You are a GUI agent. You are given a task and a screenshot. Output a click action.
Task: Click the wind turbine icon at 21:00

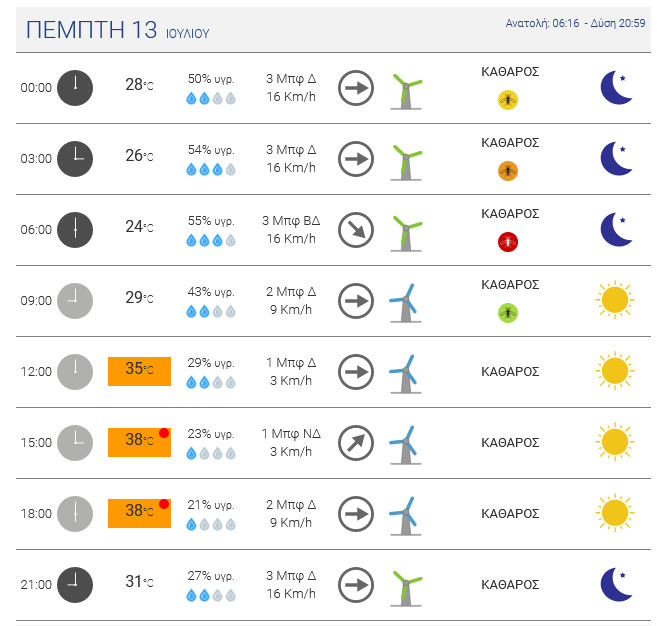click(x=405, y=585)
